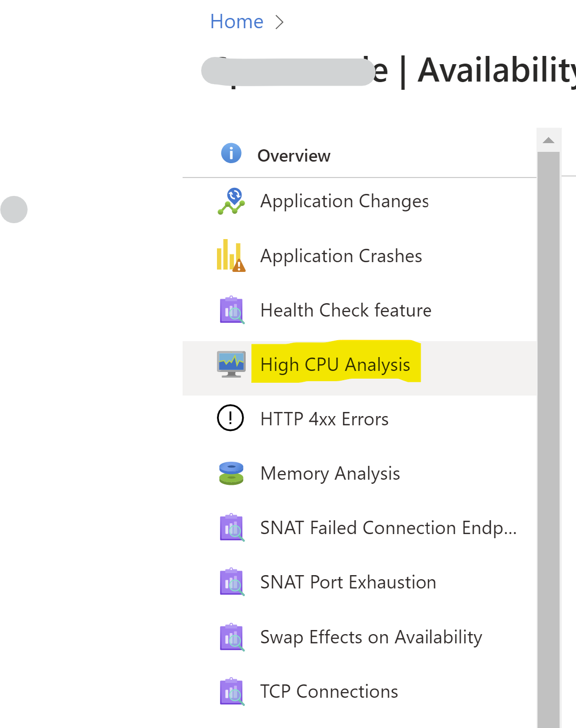
Task: Open the Home breadcrumb link
Action: point(235,21)
